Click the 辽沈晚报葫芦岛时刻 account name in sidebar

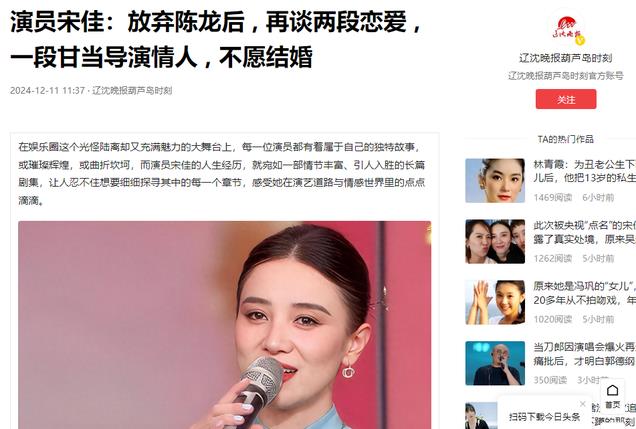coord(566,58)
